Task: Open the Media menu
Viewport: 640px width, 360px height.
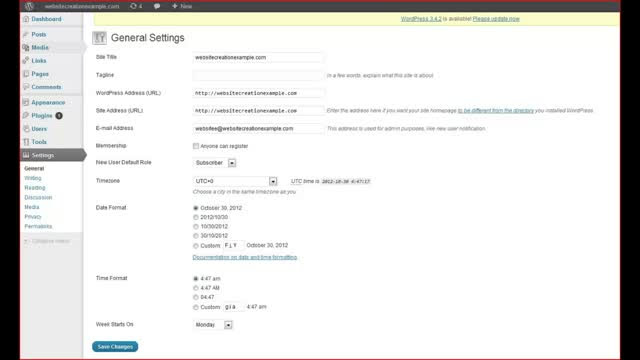Action: (40, 48)
